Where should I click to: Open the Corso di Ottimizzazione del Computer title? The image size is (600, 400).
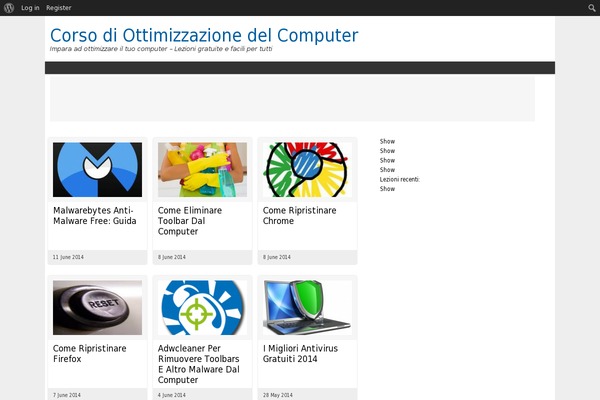[204, 35]
